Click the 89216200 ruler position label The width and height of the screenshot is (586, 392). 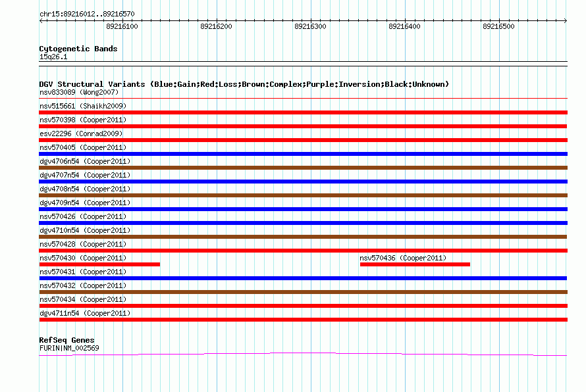point(217,26)
